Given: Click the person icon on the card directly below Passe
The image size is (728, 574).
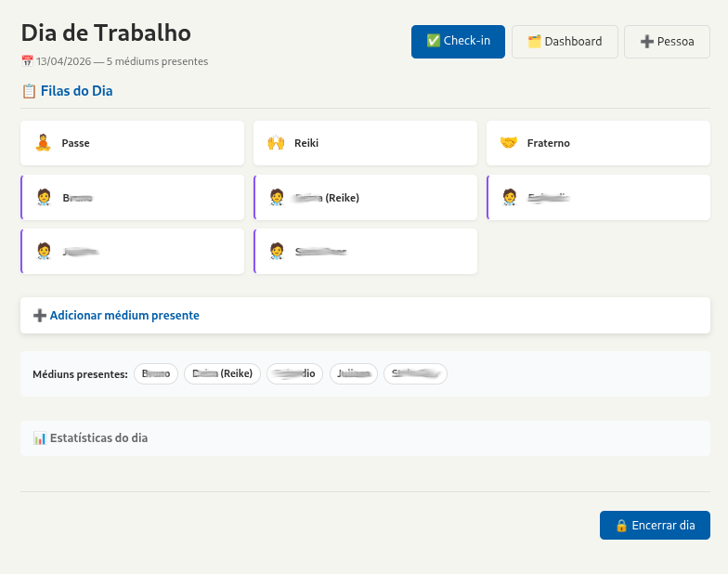Looking at the screenshot, I should (43, 197).
